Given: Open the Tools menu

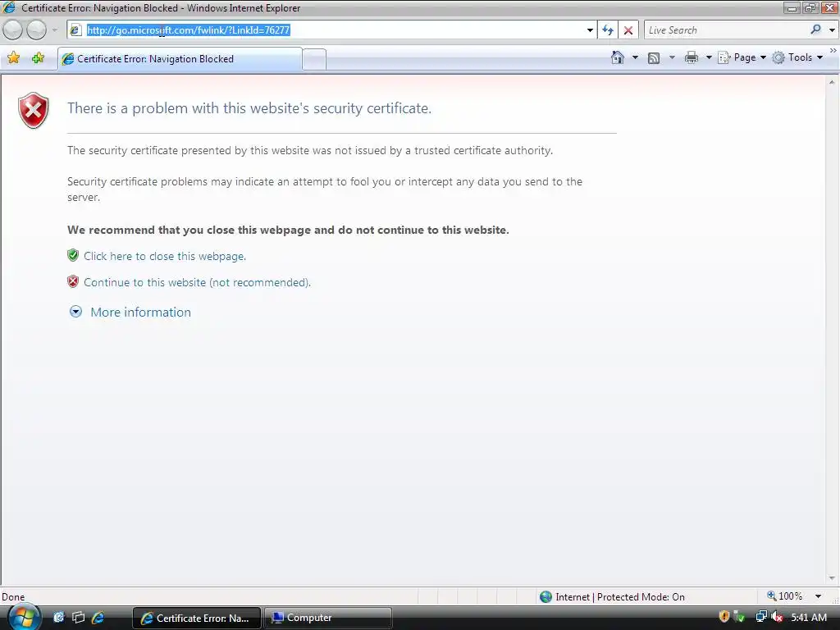Looking at the screenshot, I should point(797,57).
